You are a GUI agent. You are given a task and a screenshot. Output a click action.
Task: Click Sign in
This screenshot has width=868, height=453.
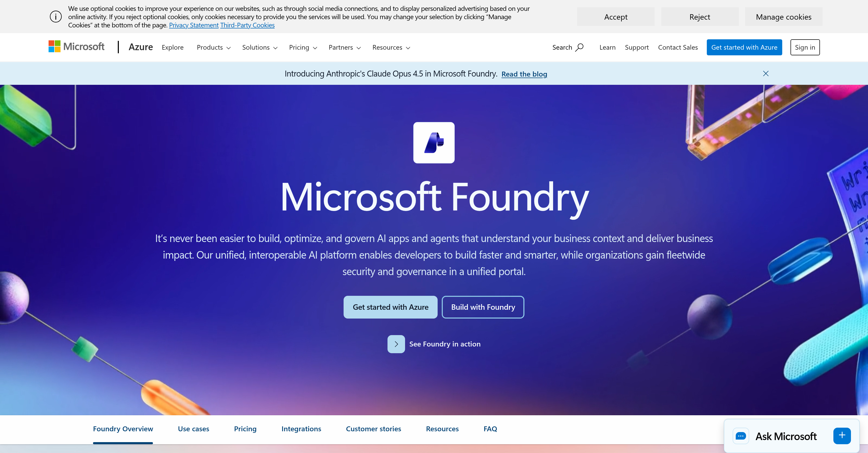click(805, 47)
